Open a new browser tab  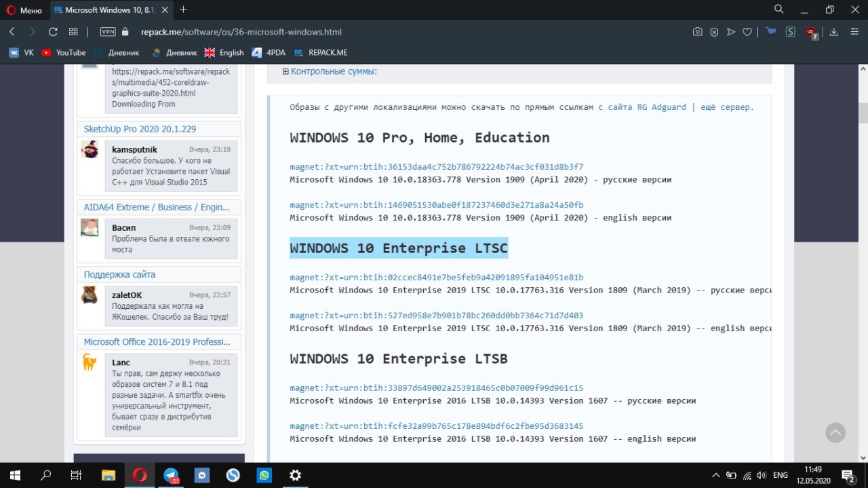[x=183, y=10]
